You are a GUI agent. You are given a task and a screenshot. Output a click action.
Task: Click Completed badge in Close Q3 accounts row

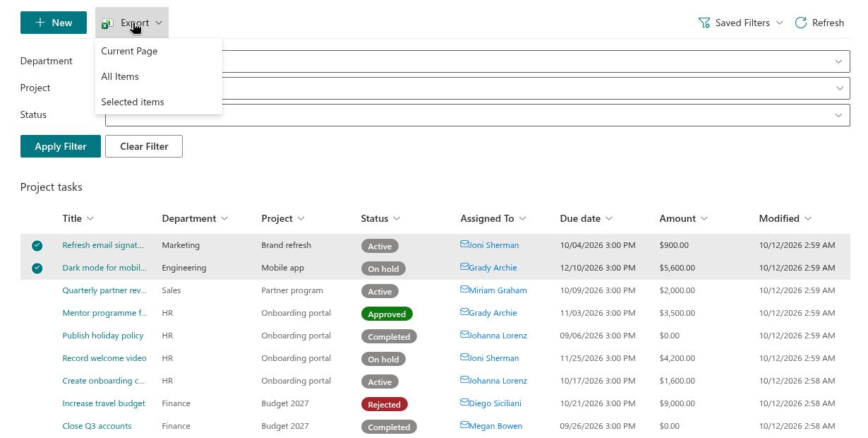[389, 427]
